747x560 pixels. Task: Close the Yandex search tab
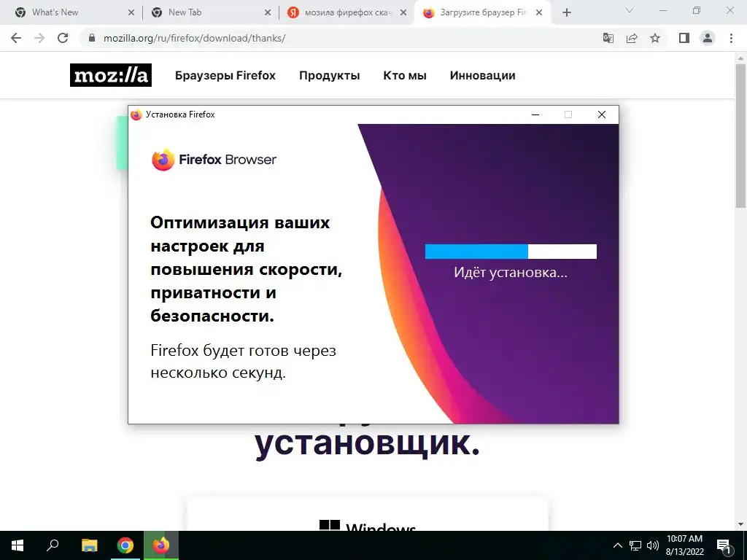coord(403,13)
